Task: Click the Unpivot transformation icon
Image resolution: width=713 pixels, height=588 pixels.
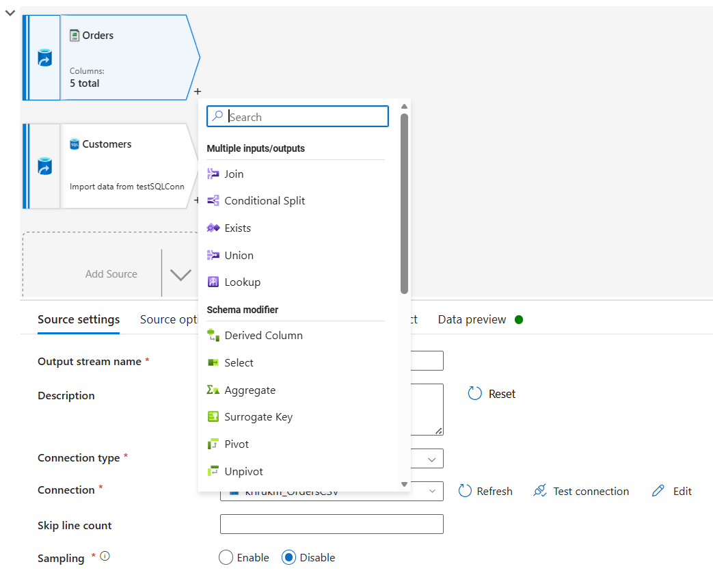Action: tap(213, 471)
